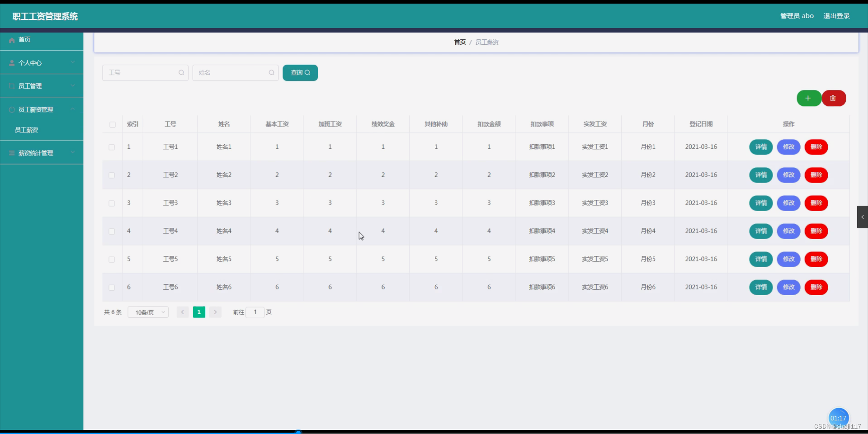Open 详情 for row 工号2
868x434 pixels.
click(761, 175)
